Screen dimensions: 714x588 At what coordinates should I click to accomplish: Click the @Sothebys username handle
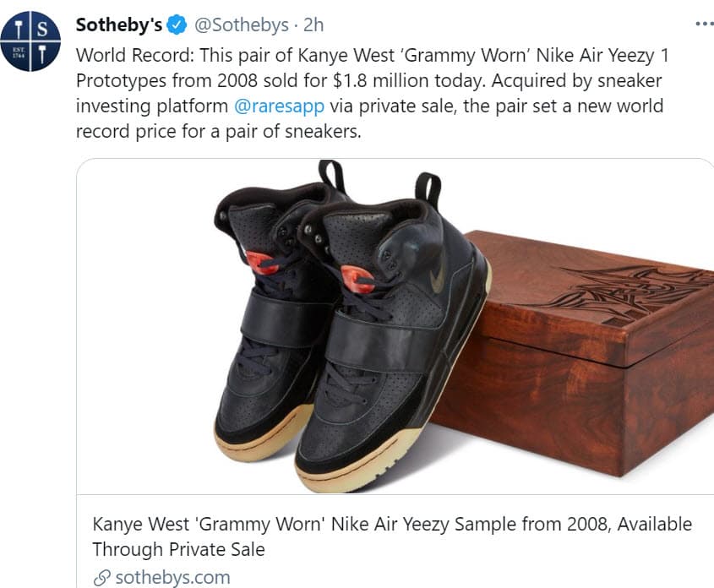point(243,24)
